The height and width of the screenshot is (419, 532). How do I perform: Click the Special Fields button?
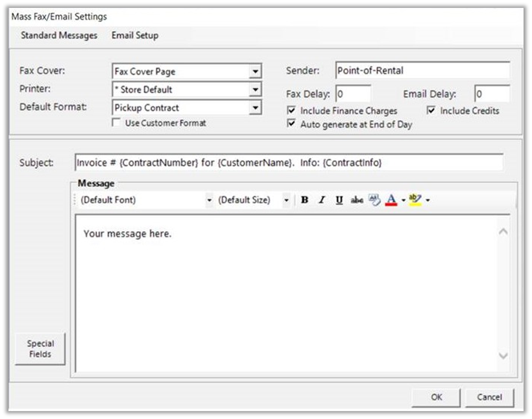[x=41, y=349]
